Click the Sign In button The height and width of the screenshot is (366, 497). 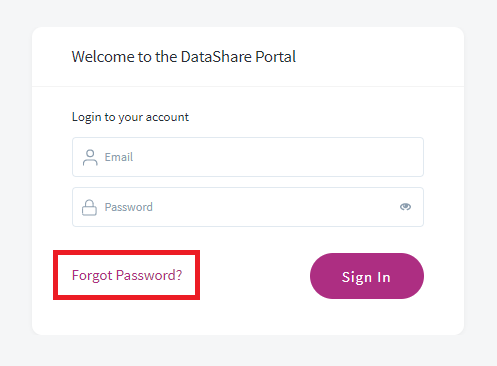367,276
